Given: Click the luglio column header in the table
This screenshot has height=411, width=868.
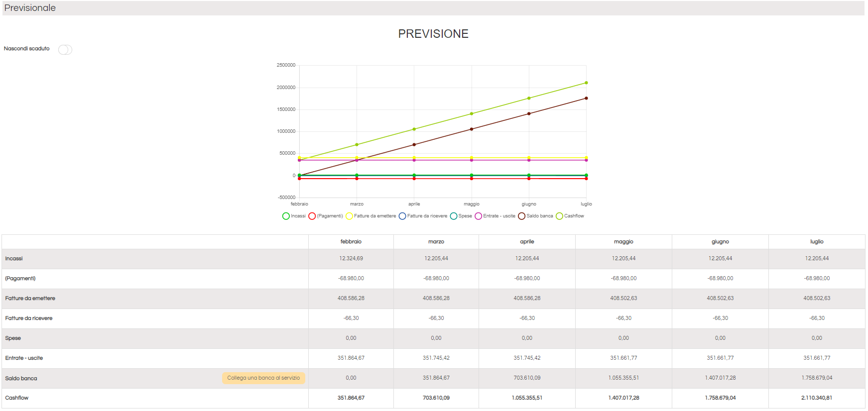Looking at the screenshot, I should coord(817,242).
